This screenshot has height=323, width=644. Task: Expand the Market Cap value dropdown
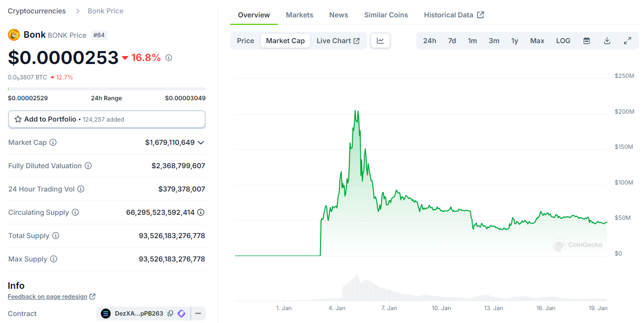201,142
